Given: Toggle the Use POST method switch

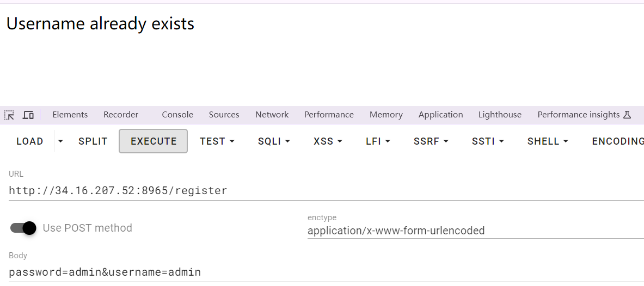Looking at the screenshot, I should coord(23,228).
